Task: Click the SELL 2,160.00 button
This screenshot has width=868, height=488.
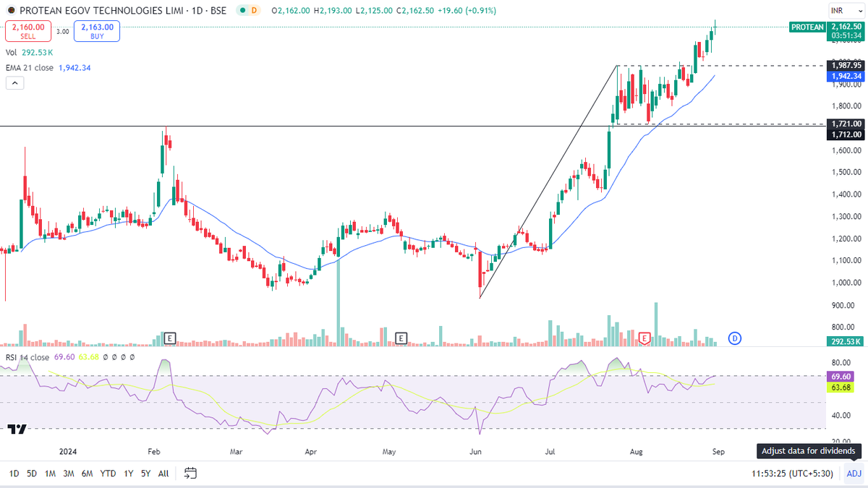Action: 28,31
